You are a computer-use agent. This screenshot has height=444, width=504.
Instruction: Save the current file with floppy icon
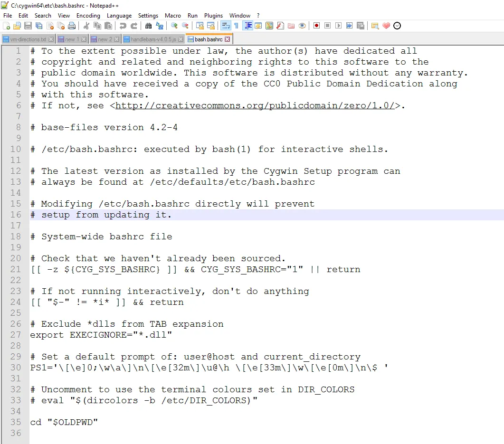(28, 26)
